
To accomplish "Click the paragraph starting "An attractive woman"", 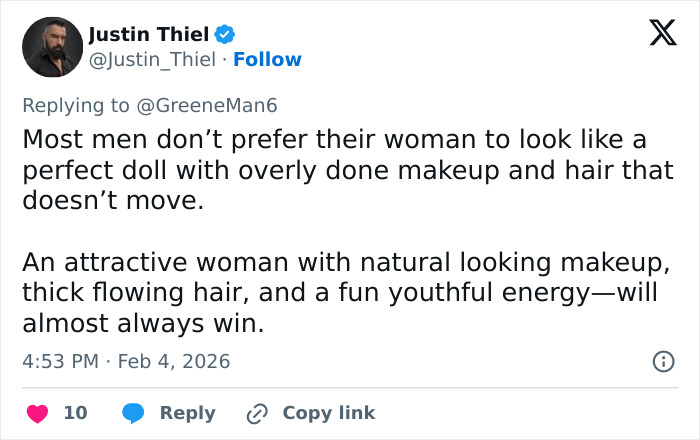I will pos(345,293).
